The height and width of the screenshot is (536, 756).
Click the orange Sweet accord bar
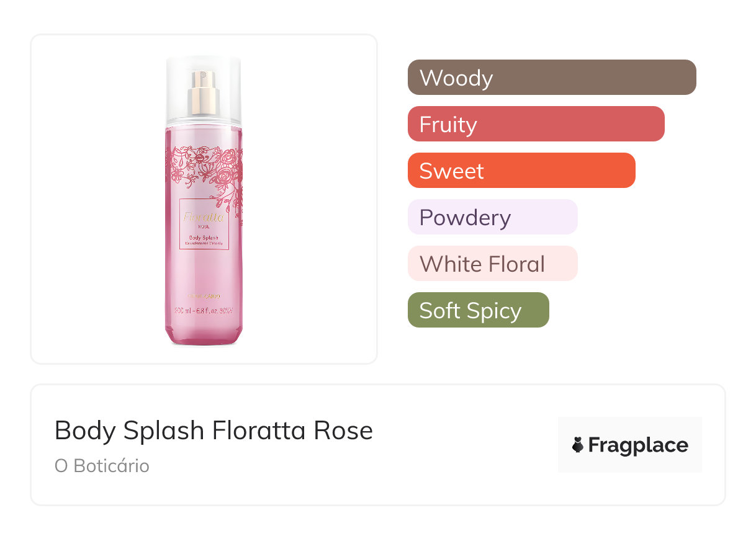click(521, 171)
